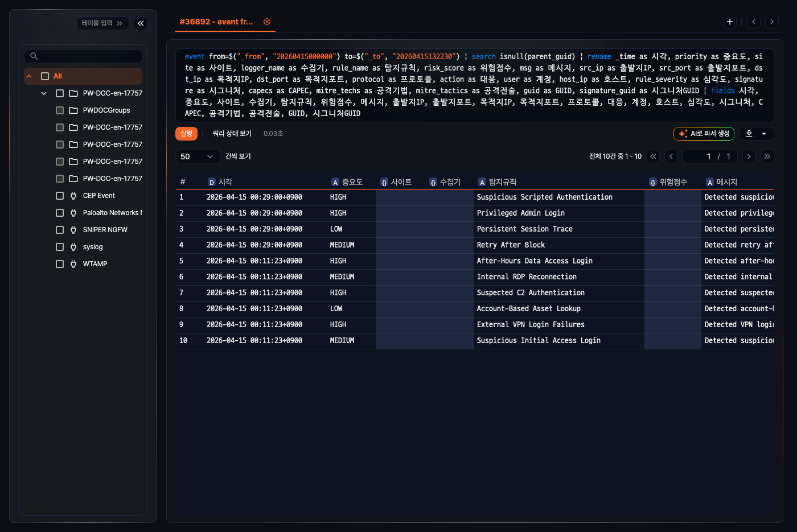This screenshot has width=797, height=532.
Task: Close the #36892 query tab
Action: point(267,22)
